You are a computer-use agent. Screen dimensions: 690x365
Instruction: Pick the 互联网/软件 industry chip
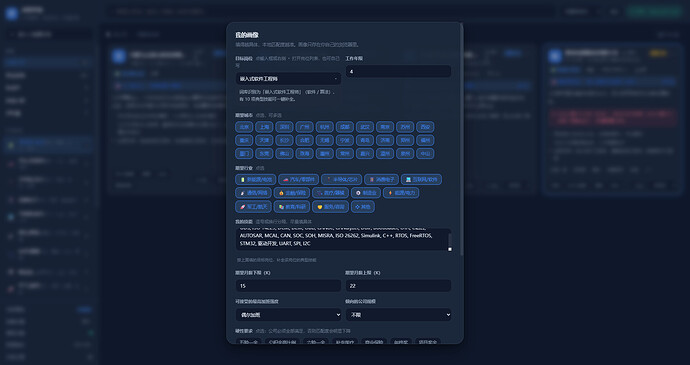pos(422,179)
